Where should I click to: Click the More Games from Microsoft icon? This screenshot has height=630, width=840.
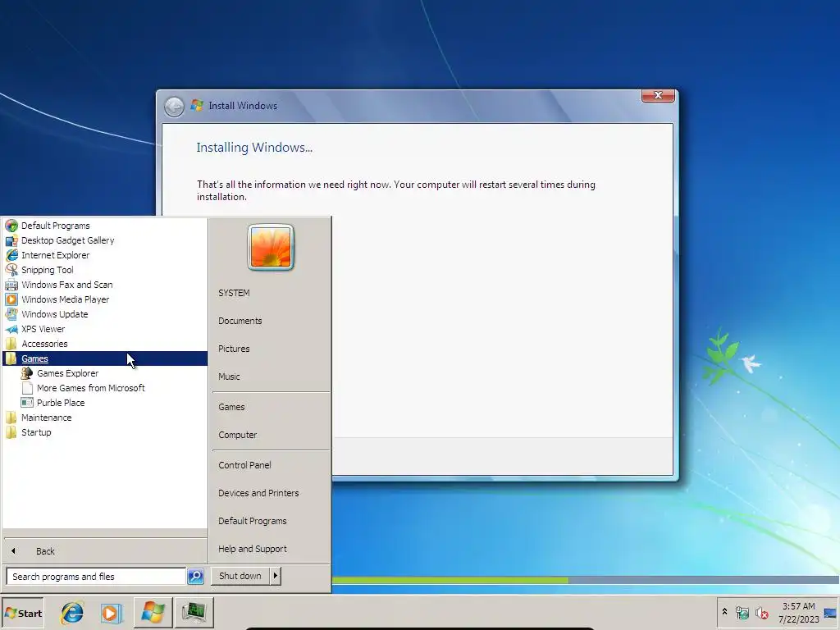tap(27, 388)
